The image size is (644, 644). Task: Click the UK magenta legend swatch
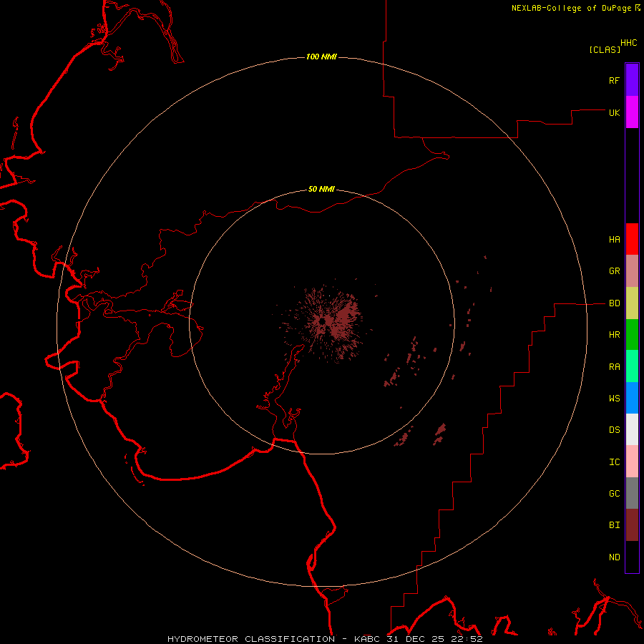click(x=632, y=112)
